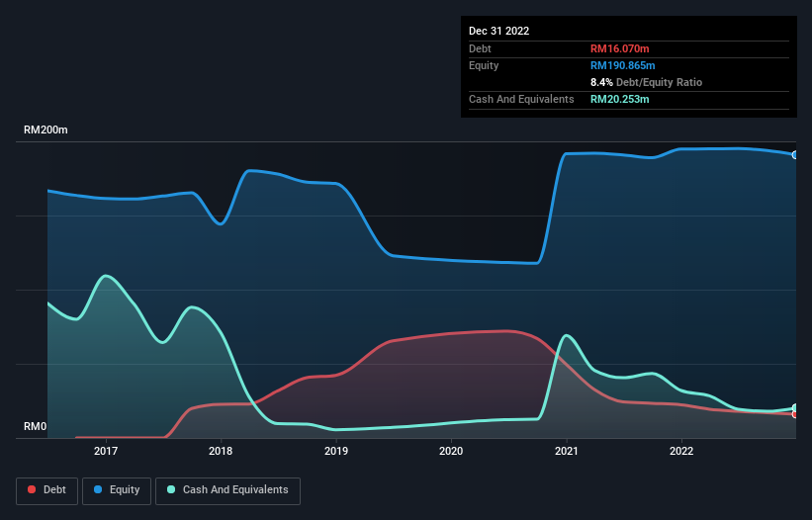Click the 2019 x-axis label
Image resolution: width=812 pixels, height=520 pixels.
336,451
